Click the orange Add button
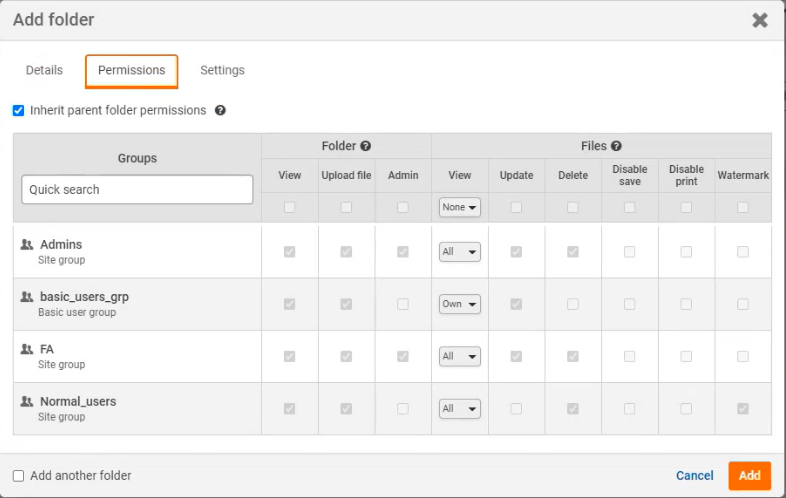786x498 pixels. click(749, 476)
